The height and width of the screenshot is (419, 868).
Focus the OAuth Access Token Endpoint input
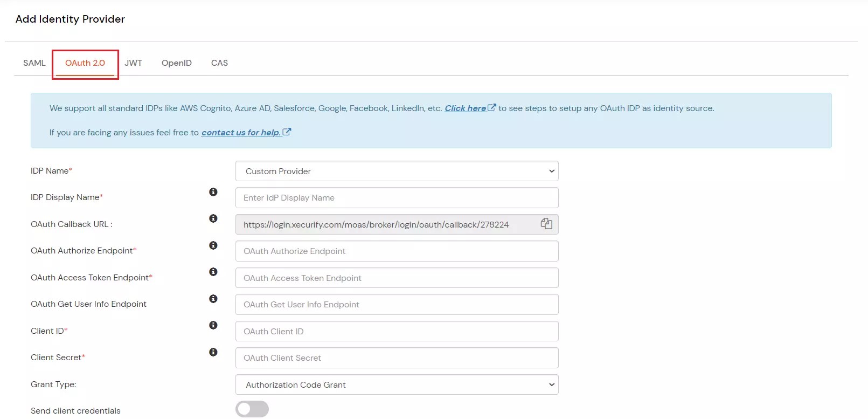397,278
